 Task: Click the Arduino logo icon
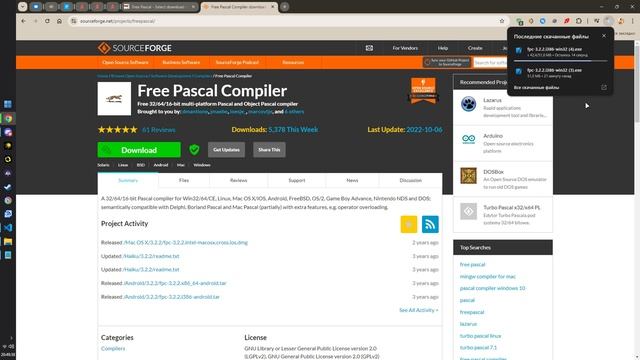[468, 139]
